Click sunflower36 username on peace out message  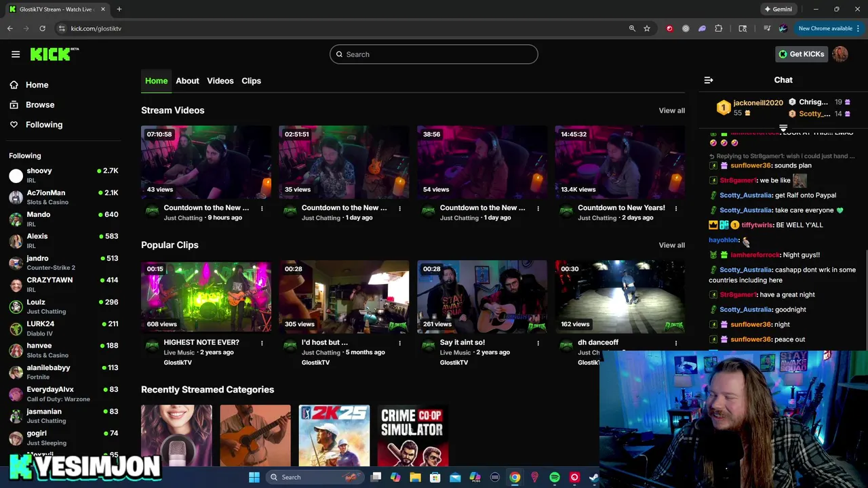(x=751, y=340)
